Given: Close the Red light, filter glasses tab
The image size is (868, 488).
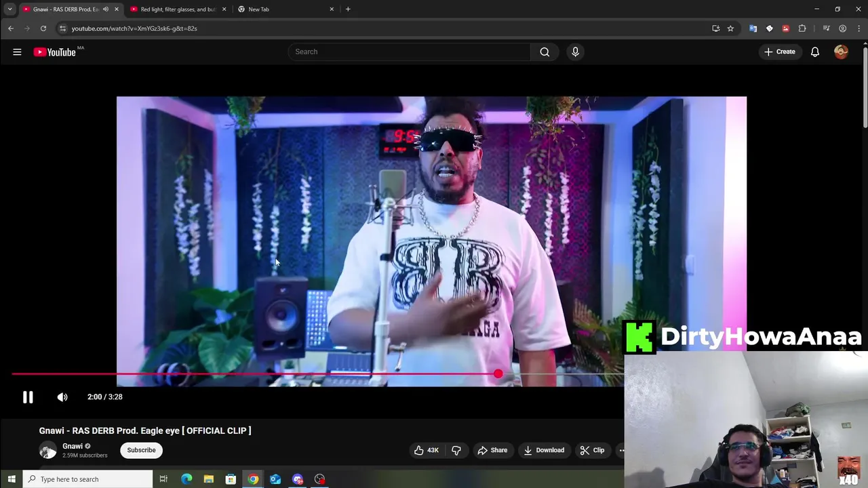Looking at the screenshot, I should [224, 9].
